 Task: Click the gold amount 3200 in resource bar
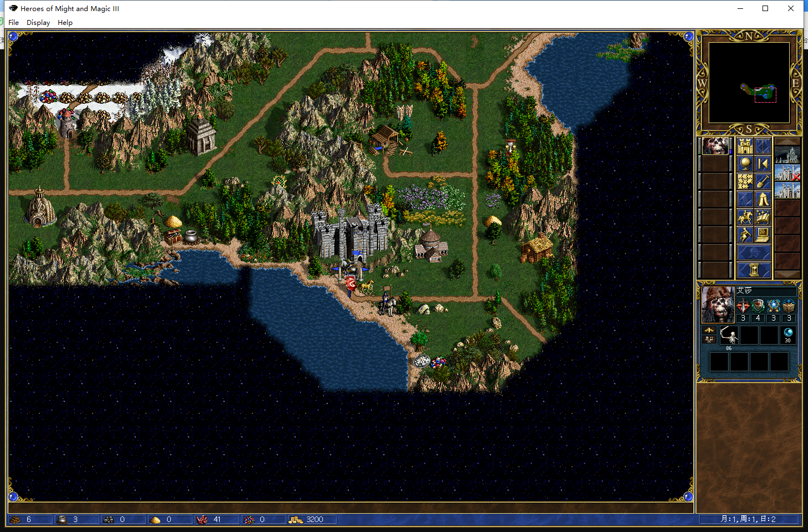tap(314, 520)
